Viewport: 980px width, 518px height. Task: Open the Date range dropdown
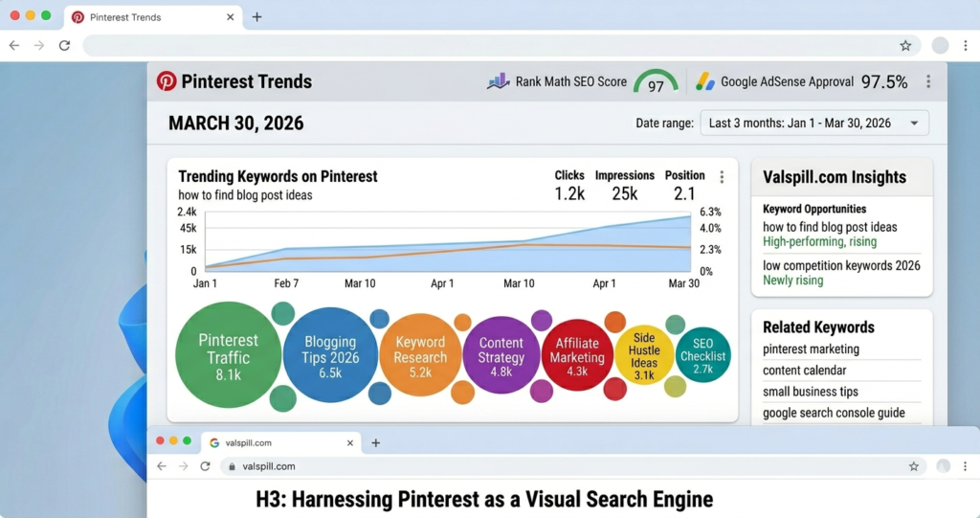tap(814, 123)
